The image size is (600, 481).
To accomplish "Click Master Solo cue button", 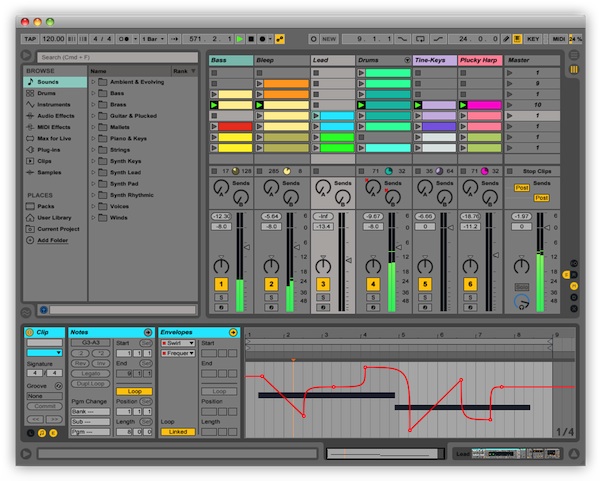I will 522,287.
